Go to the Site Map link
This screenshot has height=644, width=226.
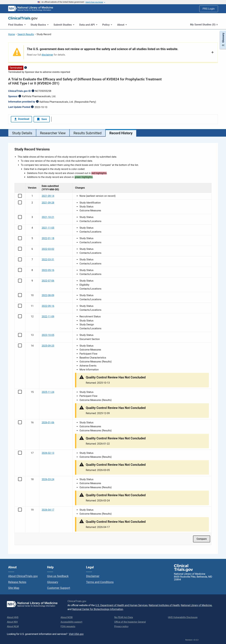(x=14, y=588)
